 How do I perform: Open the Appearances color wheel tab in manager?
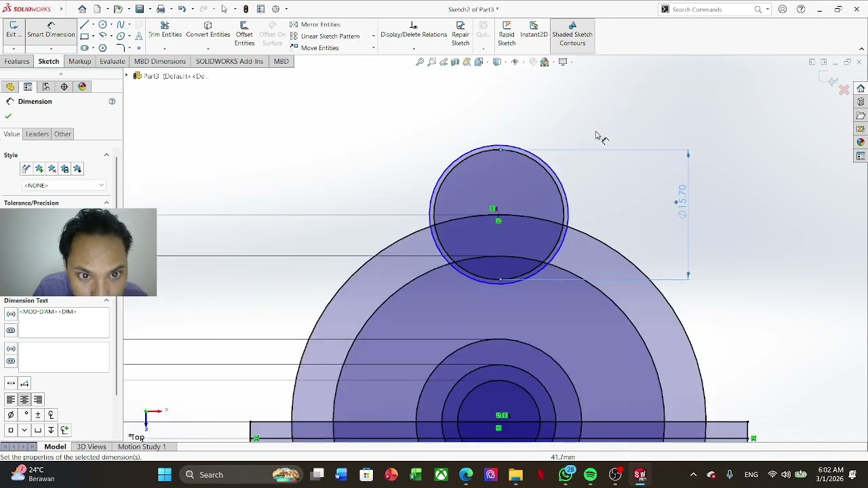82,87
